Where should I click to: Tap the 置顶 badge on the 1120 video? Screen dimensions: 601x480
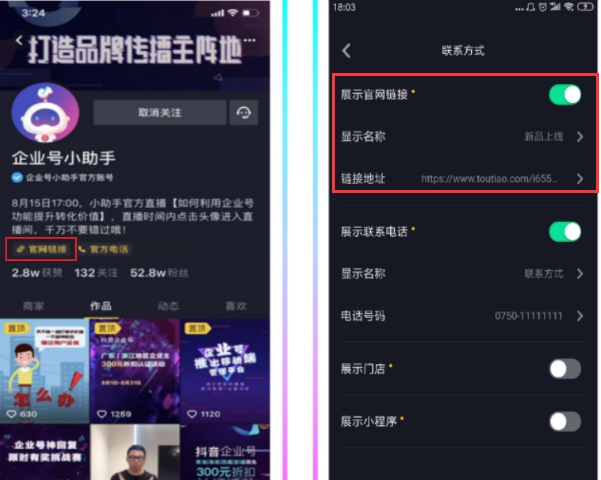(x=197, y=329)
